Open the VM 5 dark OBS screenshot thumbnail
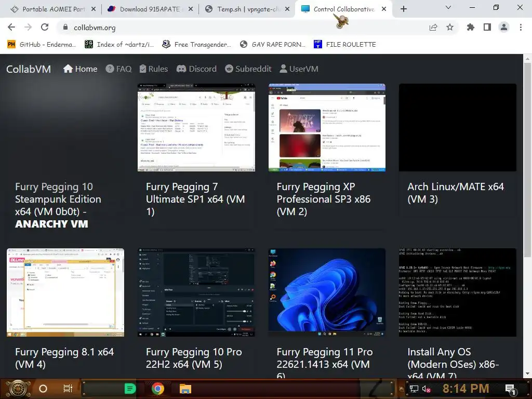This screenshot has width=532, height=399. pyautogui.click(x=196, y=292)
